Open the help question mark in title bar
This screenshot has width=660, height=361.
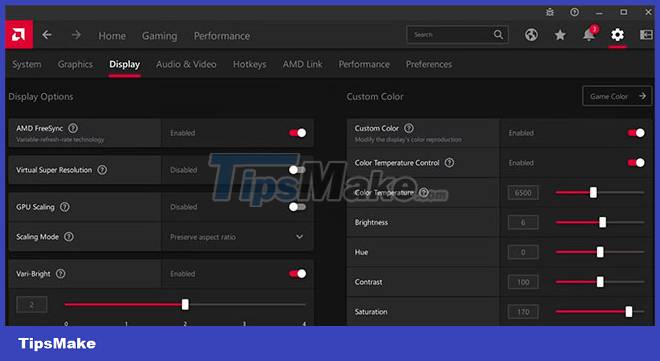point(575,12)
